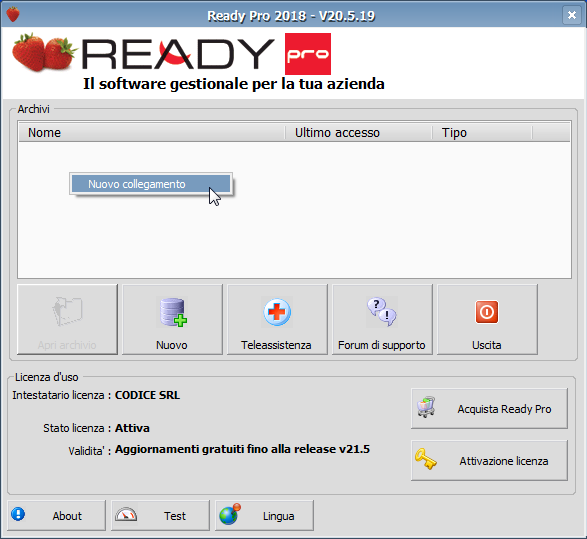This screenshot has height=539, width=587.
Task: Click the Attiva license status text
Action: pyautogui.click(x=132, y=428)
